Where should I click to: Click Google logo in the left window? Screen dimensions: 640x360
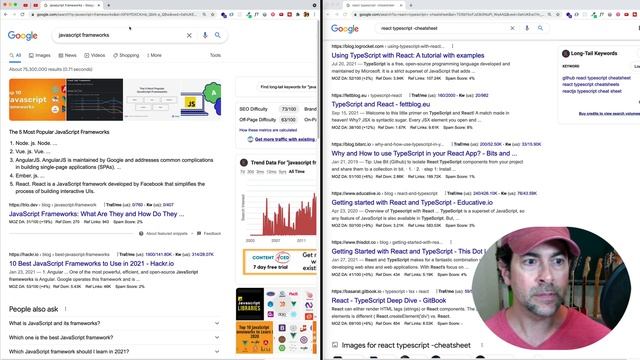pyautogui.click(x=23, y=36)
